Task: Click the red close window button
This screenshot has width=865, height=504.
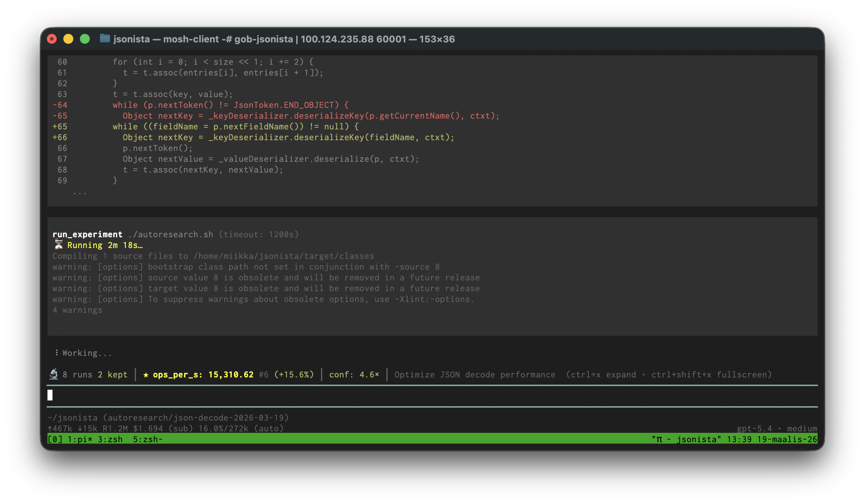Action: click(52, 39)
